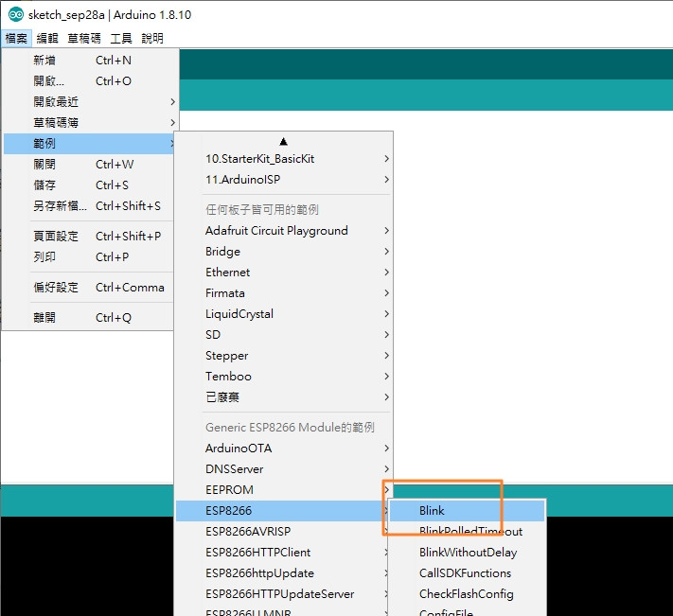Expand the SD examples submenu
The image size is (673, 616).
pos(283,335)
